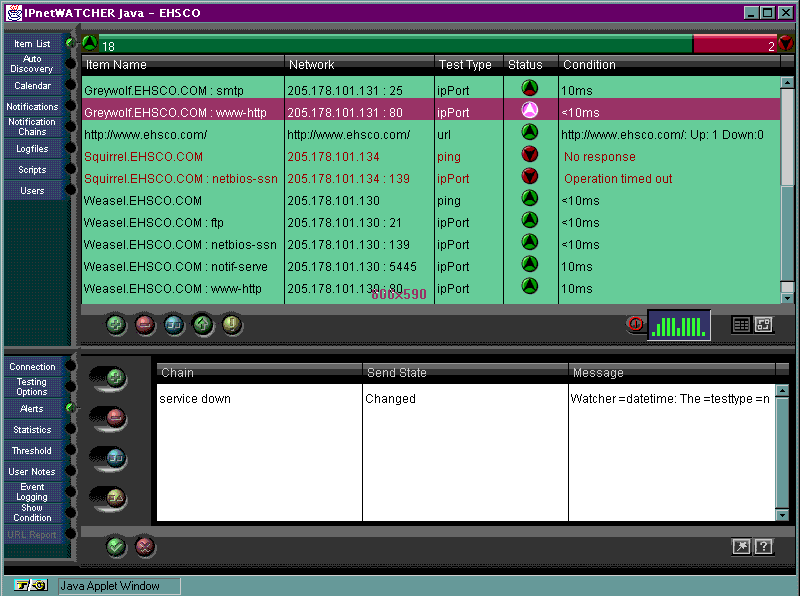Open the Statistics tab in lower sidebar
Image resolution: width=800 pixels, height=596 pixels.
[x=33, y=430]
